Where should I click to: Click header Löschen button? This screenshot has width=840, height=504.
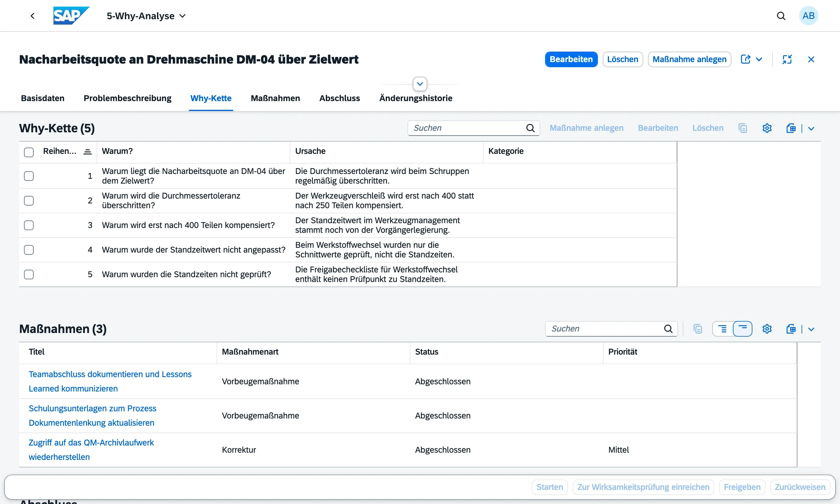622,59
